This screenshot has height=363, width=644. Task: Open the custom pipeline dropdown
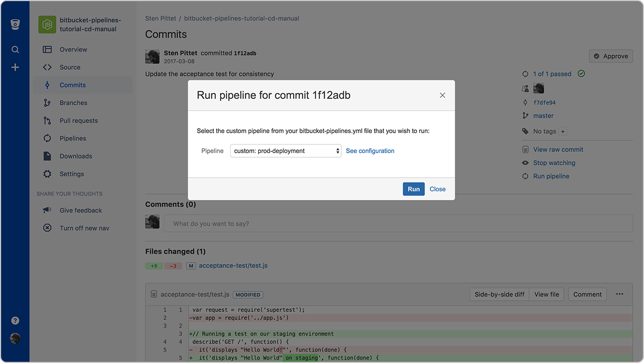tap(285, 150)
